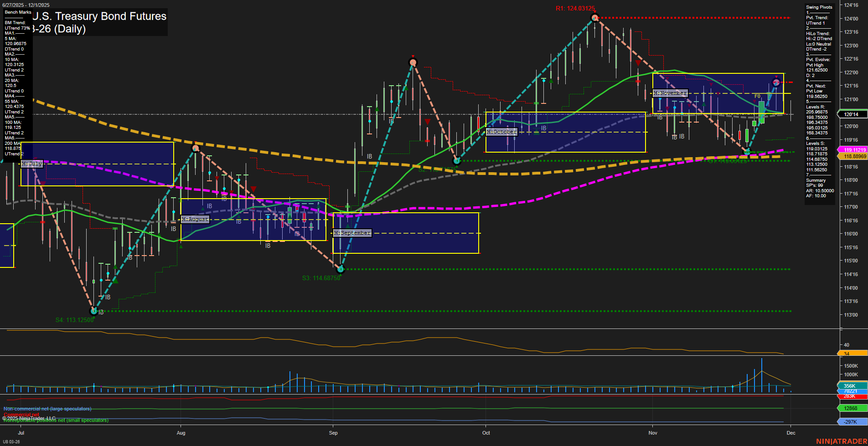868x446 pixels.
Task: Click the Swing Pivots panel header
Action: point(819,7)
